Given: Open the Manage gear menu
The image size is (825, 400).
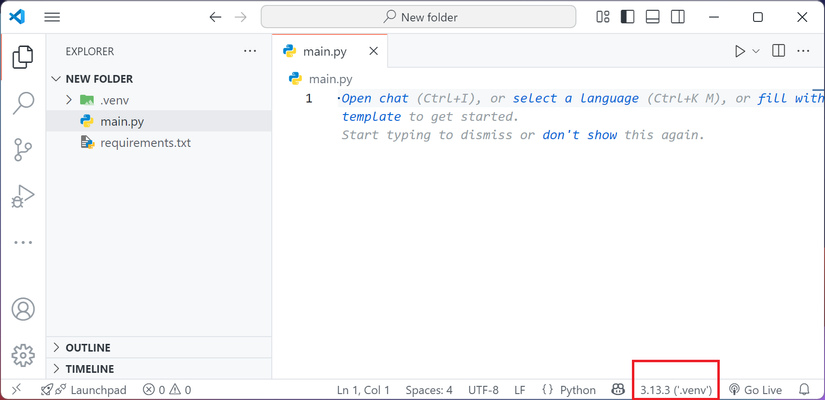Looking at the screenshot, I should tap(22, 354).
